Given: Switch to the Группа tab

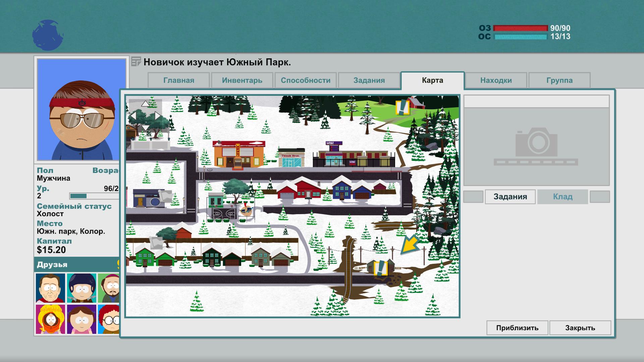Looking at the screenshot, I should pos(559,80).
